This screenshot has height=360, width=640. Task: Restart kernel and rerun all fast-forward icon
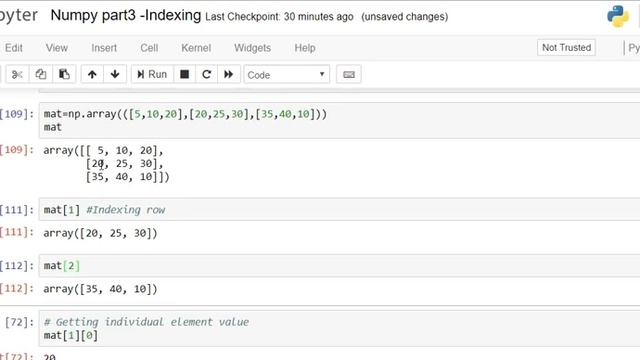(229, 75)
